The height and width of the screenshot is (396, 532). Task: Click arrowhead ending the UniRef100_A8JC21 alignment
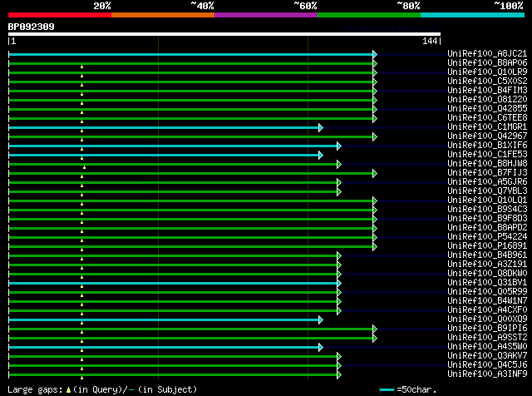375,54
